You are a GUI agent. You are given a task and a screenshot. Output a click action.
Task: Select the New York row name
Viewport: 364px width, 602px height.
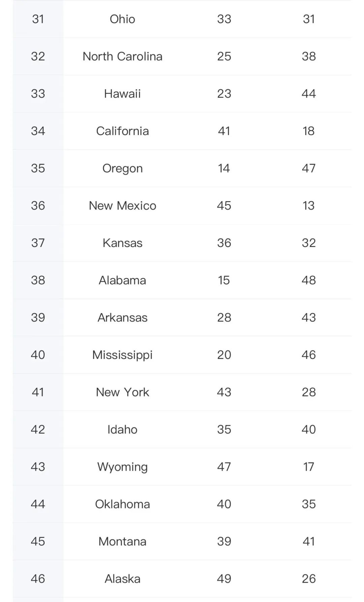click(122, 392)
